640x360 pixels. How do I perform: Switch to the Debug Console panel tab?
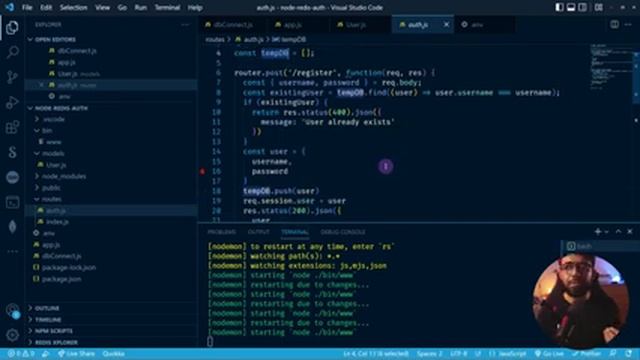tap(343, 232)
